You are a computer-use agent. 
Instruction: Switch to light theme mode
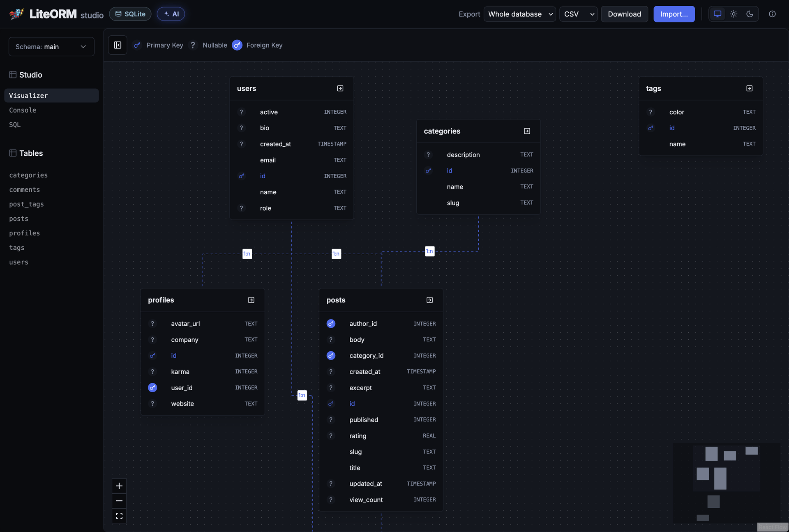734,14
